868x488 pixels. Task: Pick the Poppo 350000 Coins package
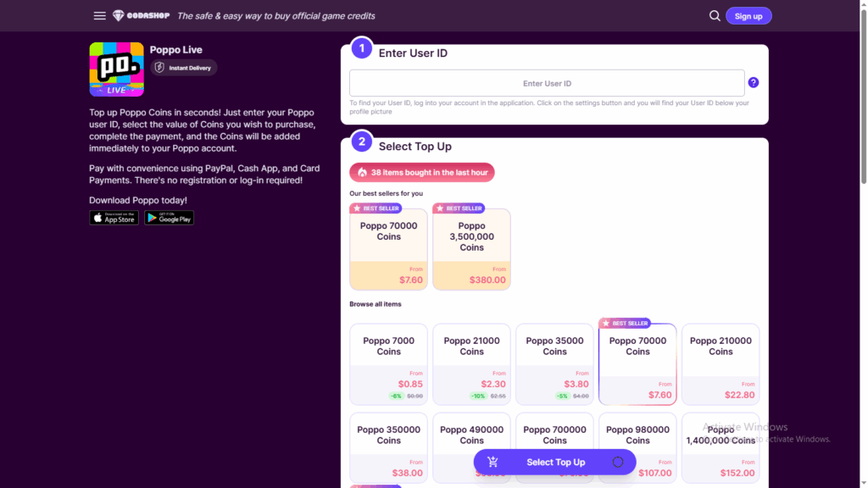pyautogui.click(x=388, y=445)
